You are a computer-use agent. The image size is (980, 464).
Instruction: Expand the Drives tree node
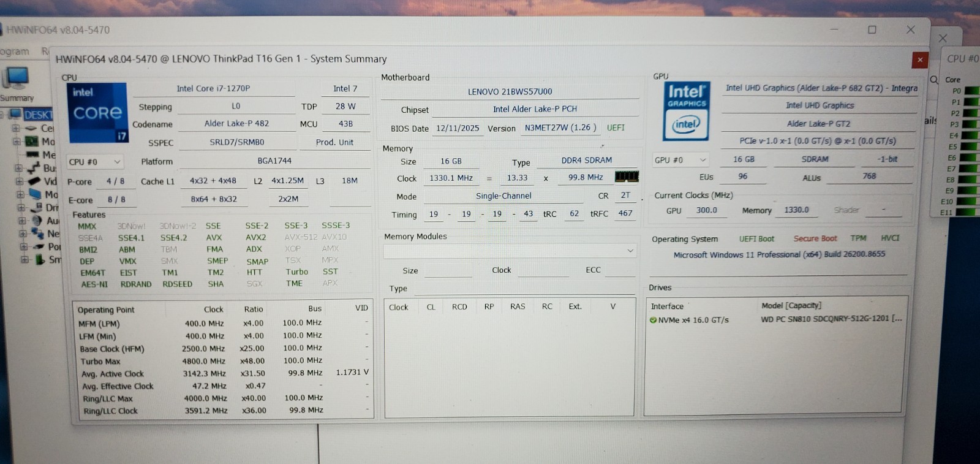point(21,207)
